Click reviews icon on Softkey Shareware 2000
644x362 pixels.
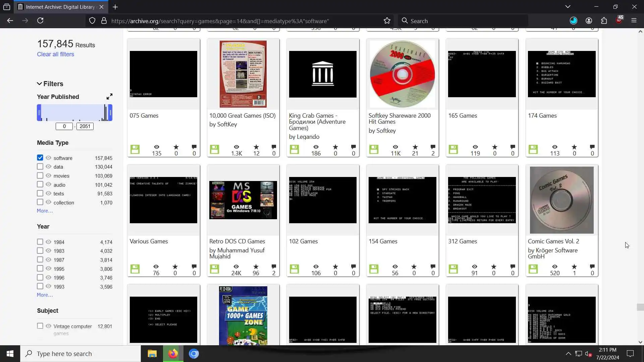coord(433,147)
